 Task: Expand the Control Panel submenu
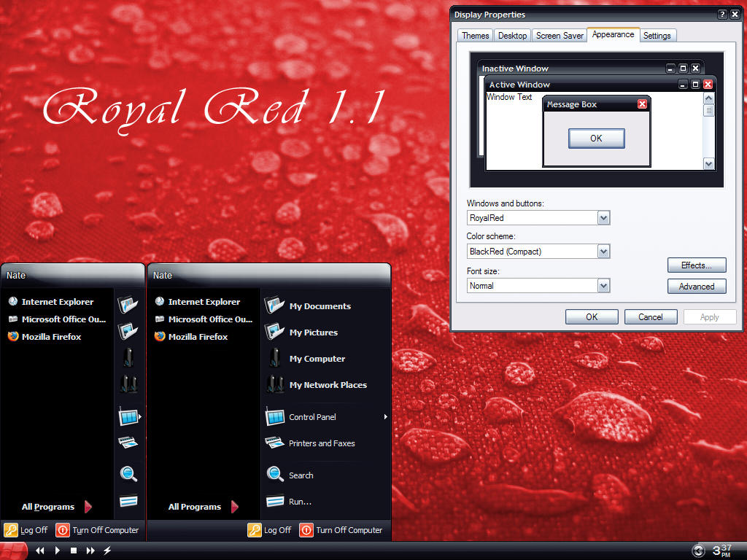click(311, 416)
